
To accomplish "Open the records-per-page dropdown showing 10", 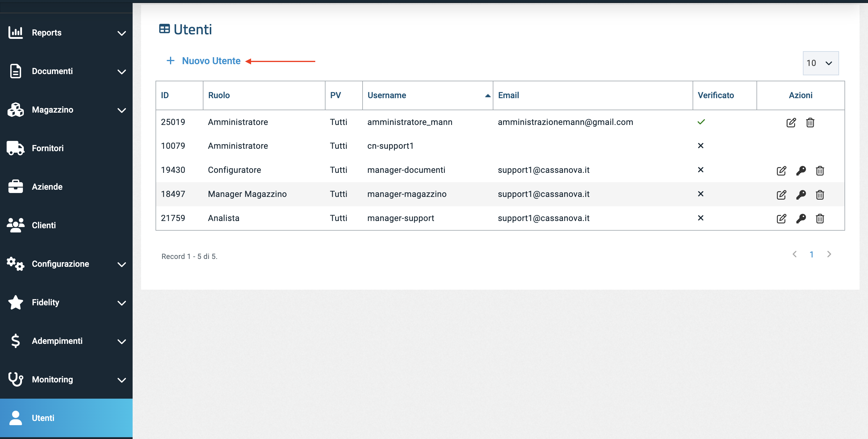I will (x=820, y=63).
